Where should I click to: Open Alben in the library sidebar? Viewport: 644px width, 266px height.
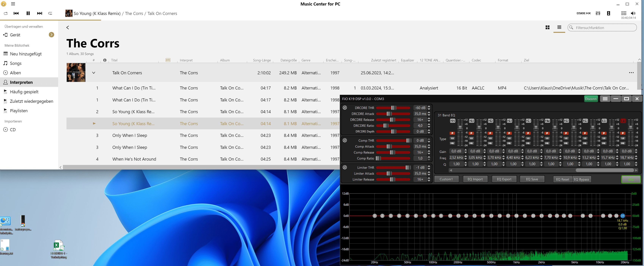pos(15,73)
